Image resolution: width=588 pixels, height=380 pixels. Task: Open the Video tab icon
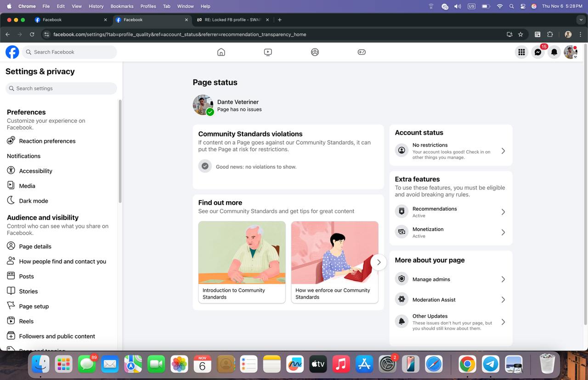tap(268, 52)
